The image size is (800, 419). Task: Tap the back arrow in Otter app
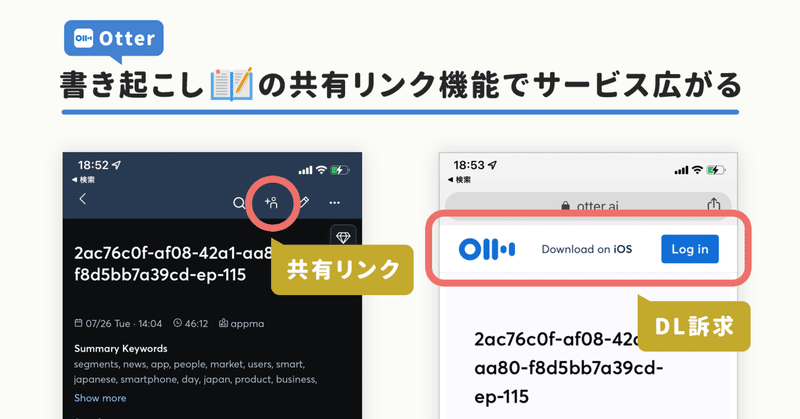(83, 199)
